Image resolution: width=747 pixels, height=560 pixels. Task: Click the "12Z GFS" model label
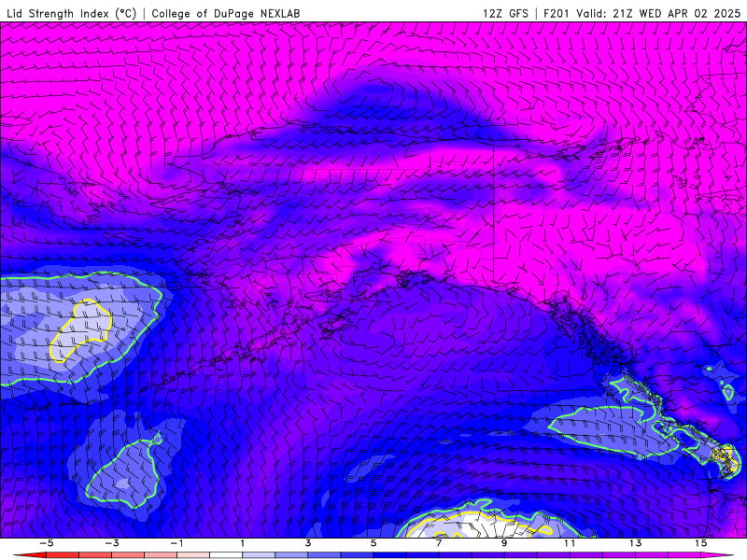(x=505, y=13)
